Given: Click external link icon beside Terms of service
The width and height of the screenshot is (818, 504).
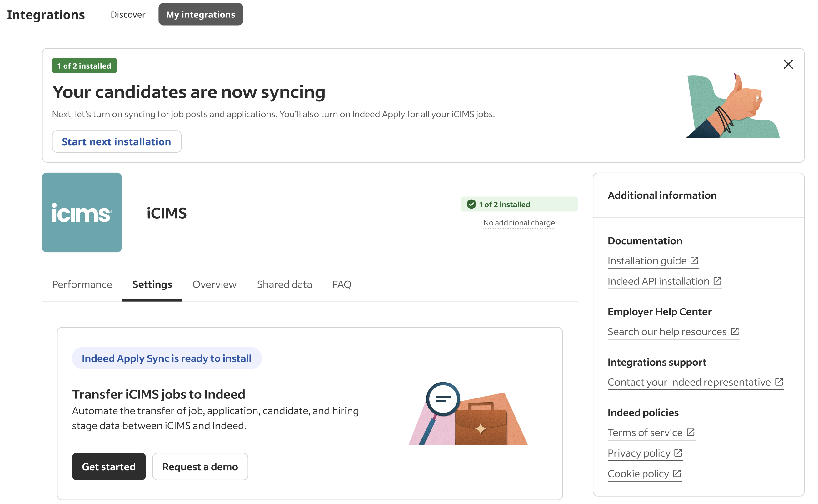Looking at the screenshot, I should [x=691, y=432].
